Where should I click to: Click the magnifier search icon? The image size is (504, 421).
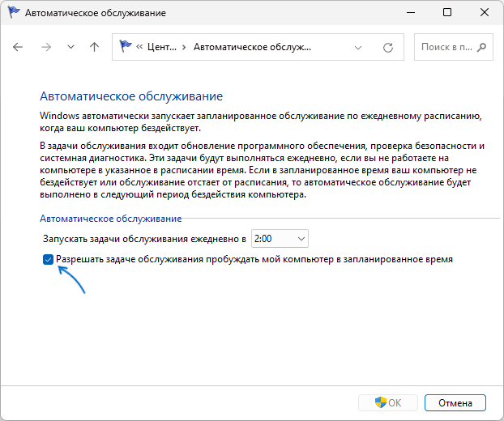(481, 47)
